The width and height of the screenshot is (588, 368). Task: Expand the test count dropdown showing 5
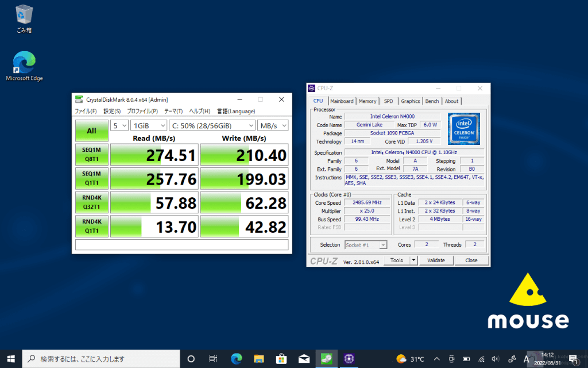click(x=120, y=125)
